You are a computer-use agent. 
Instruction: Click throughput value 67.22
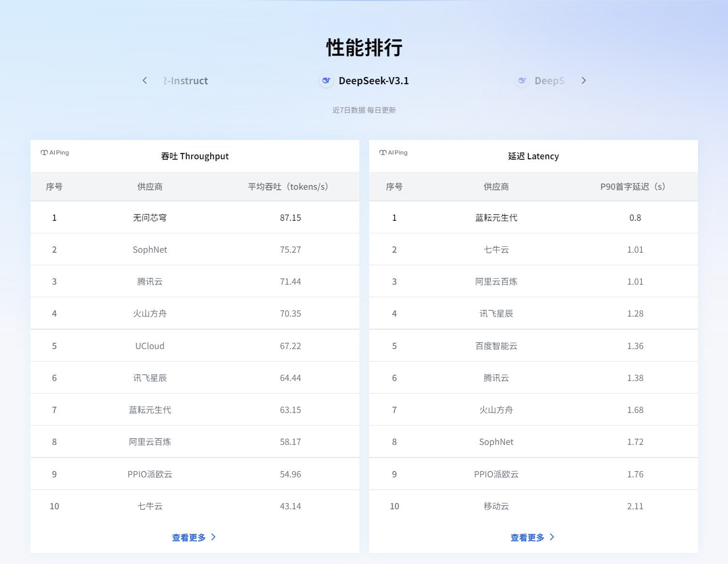(290, 346)
